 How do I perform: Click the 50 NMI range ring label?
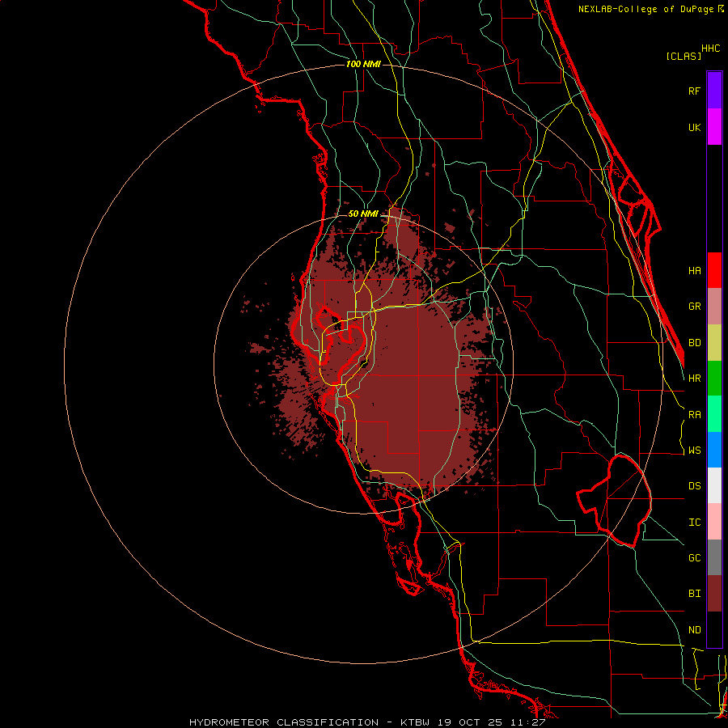tap(363, 214)
